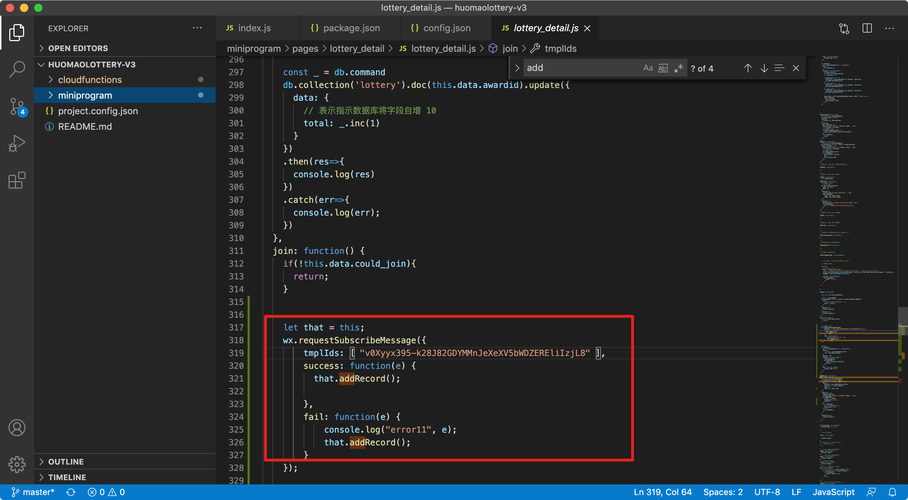Click miniprogram breadcrumb segment
Image resolution: width=908 pixels, height=500 pixels.
[254, 49]
